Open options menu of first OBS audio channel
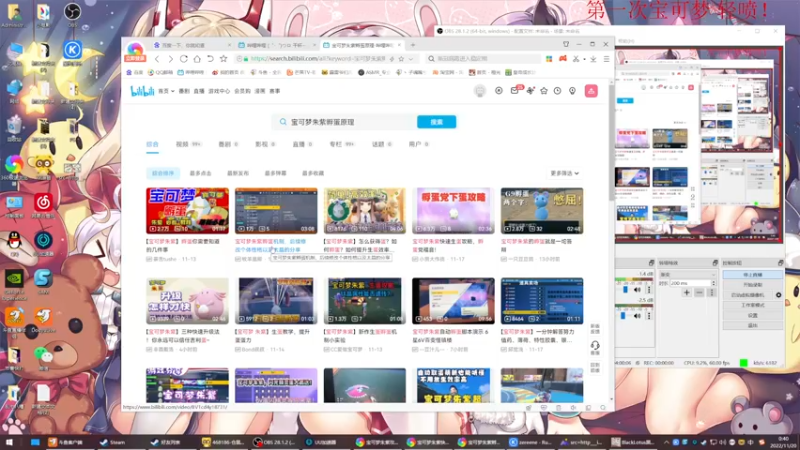Image resolution: width=800 pixels, height=450 pixels. (649, 290)
